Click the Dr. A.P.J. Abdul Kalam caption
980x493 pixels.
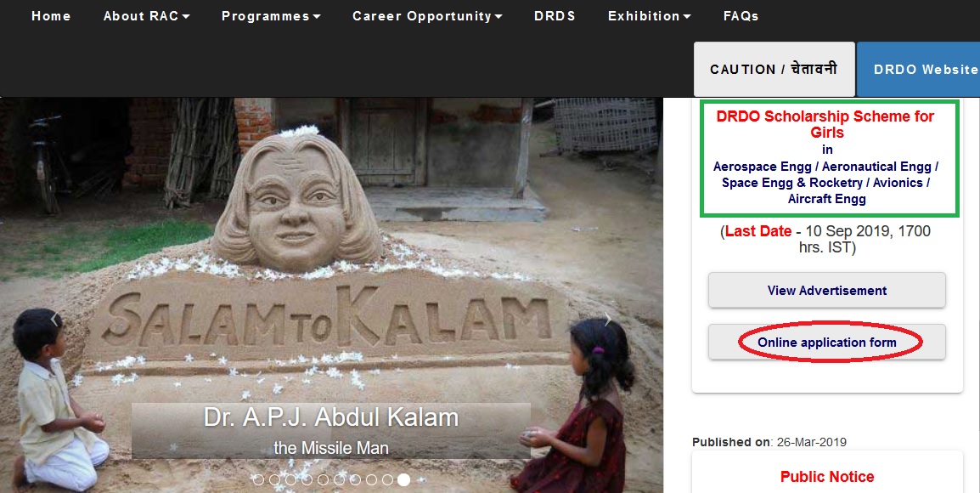click(331, 417)
